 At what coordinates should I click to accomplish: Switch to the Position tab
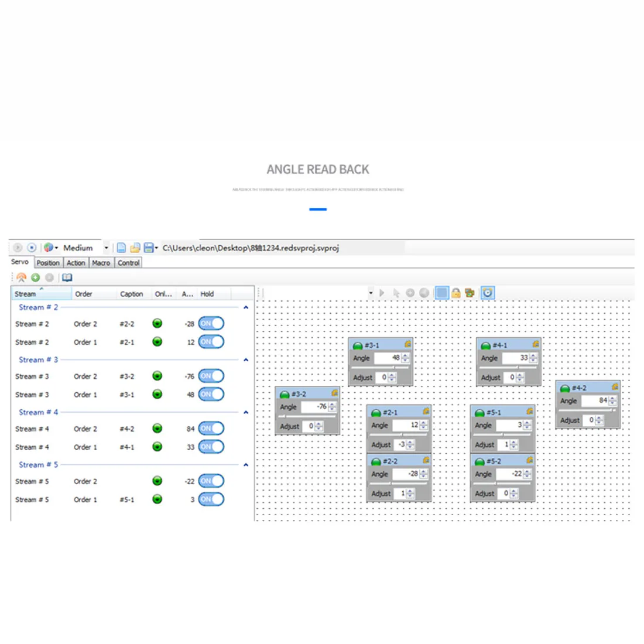pos(48,263)
